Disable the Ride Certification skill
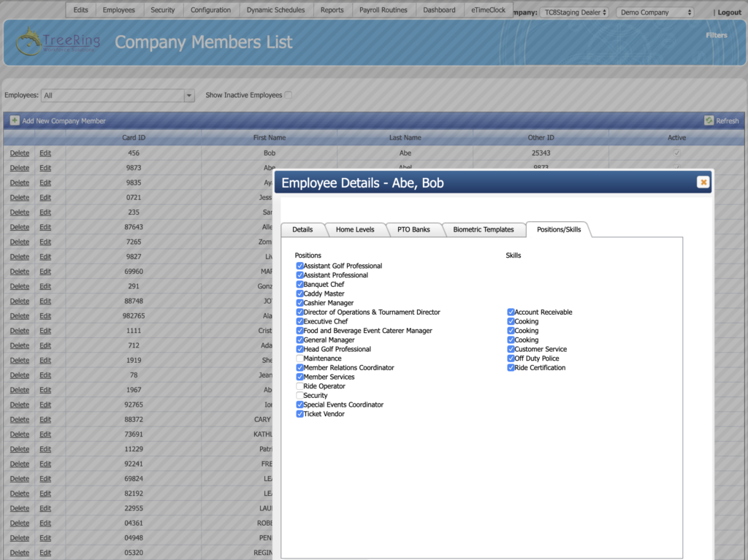The image size is (748, 560). click(x=511, y=367)
